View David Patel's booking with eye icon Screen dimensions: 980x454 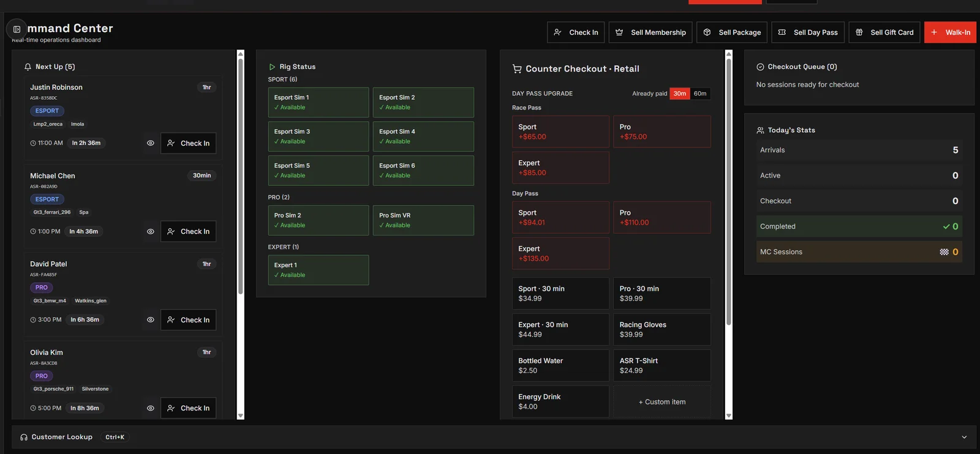[150, 320]
